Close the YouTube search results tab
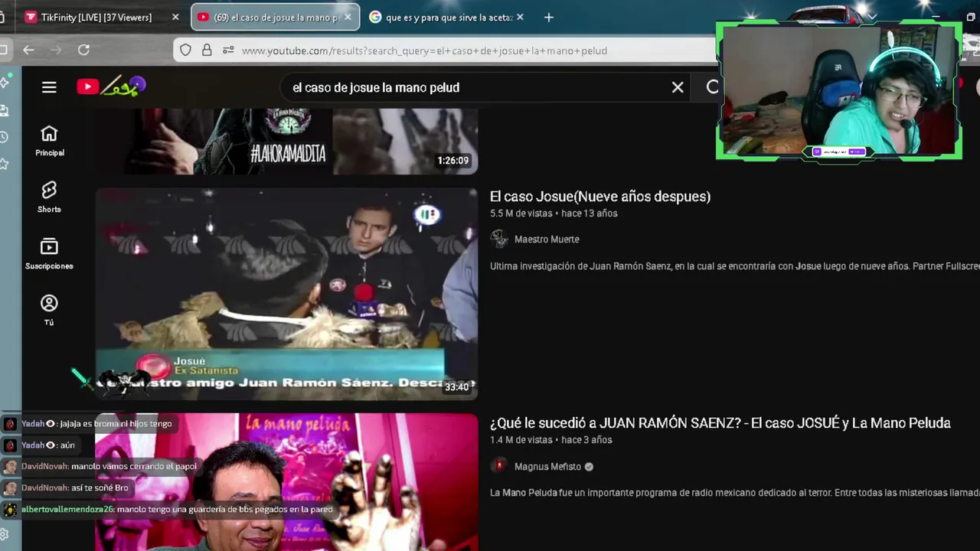This screenshot has height=551, width=980. (x=348, y=17)
